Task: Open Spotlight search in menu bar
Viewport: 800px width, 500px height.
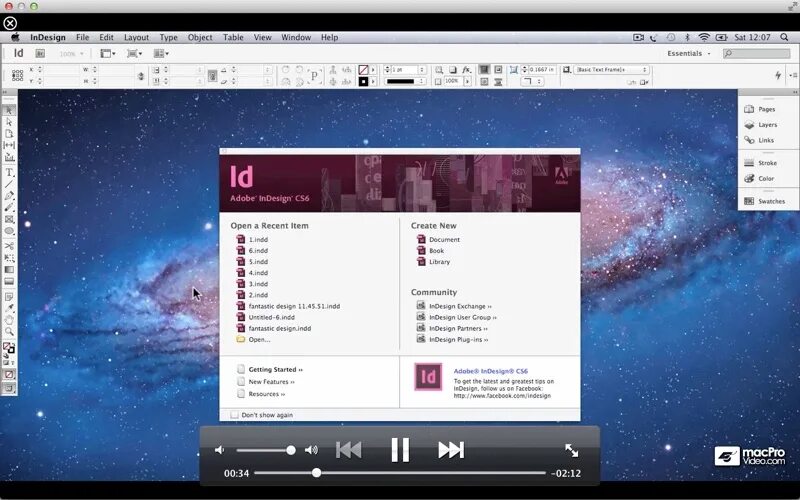Action: 784,37
